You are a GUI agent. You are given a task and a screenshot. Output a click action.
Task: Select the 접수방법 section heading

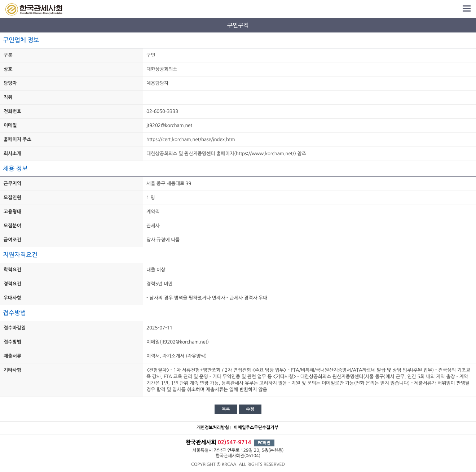[14, 313]
